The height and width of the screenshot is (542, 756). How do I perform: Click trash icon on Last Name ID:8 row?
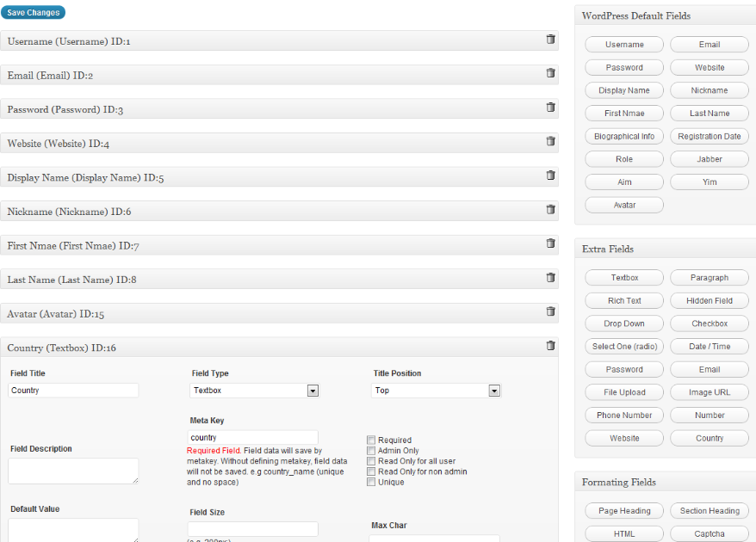click(x=550, y=278)
